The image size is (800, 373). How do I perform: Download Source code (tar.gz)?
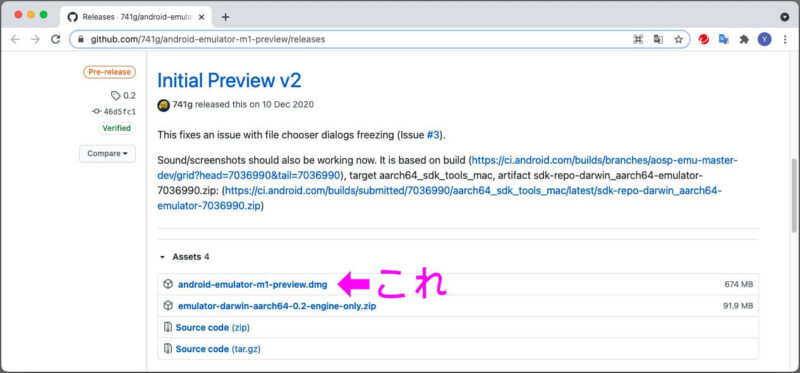(218, 350)
